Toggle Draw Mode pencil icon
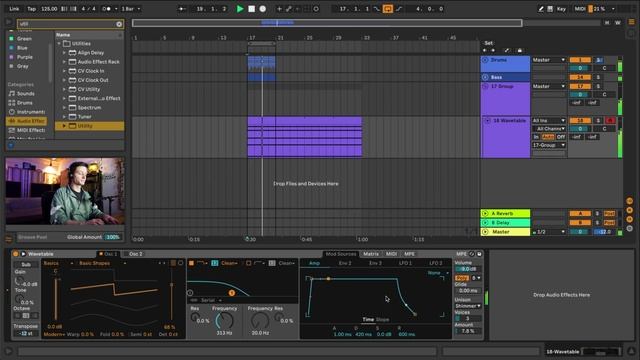Screen dimensions: 640x360 click(x=541, y=9)
